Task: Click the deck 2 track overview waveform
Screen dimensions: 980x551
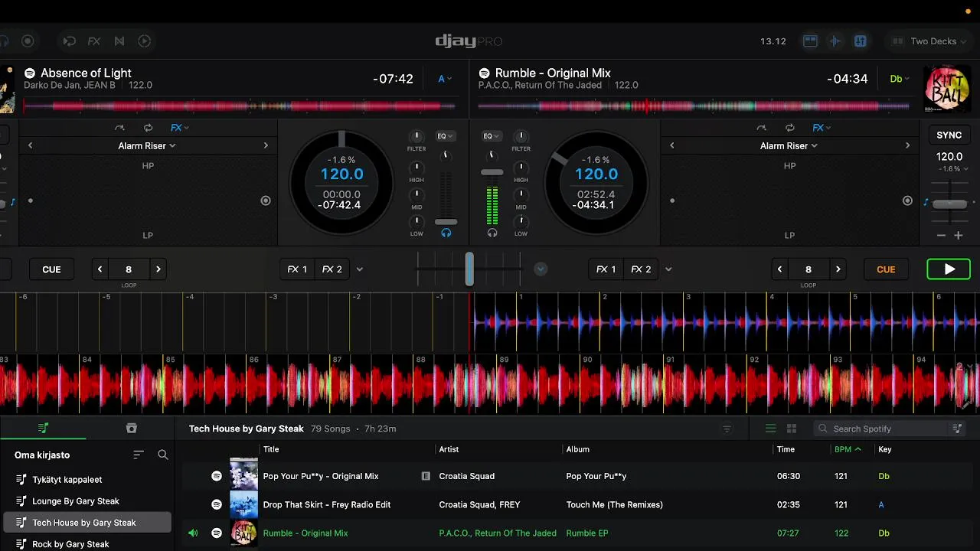Action: [x=694, y=106]
